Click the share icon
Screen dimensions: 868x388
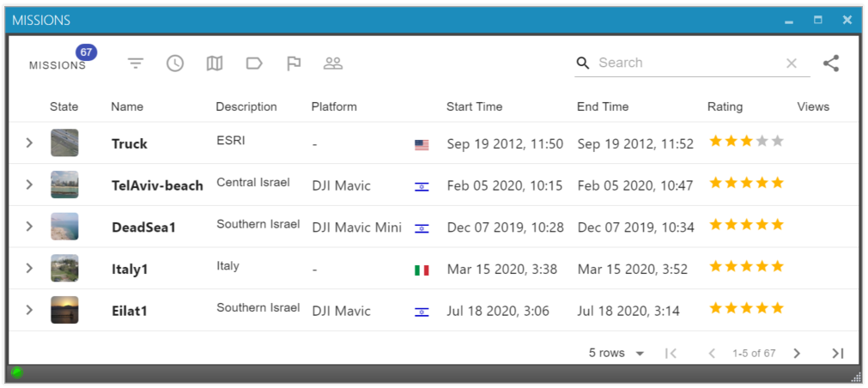coord(830,64)
